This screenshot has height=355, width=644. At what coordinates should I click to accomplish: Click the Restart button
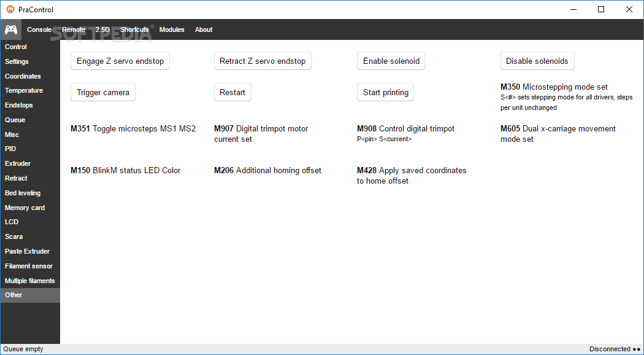point(232,92)
